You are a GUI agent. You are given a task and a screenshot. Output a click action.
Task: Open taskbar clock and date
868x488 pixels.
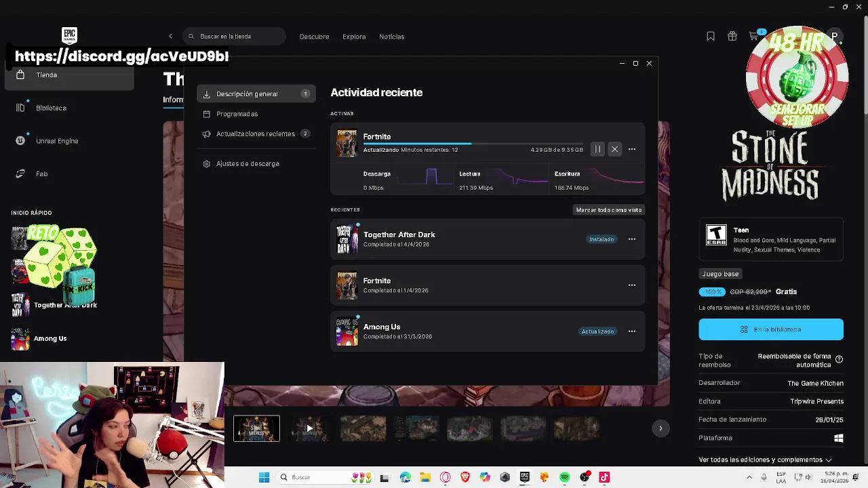point(835,478)
